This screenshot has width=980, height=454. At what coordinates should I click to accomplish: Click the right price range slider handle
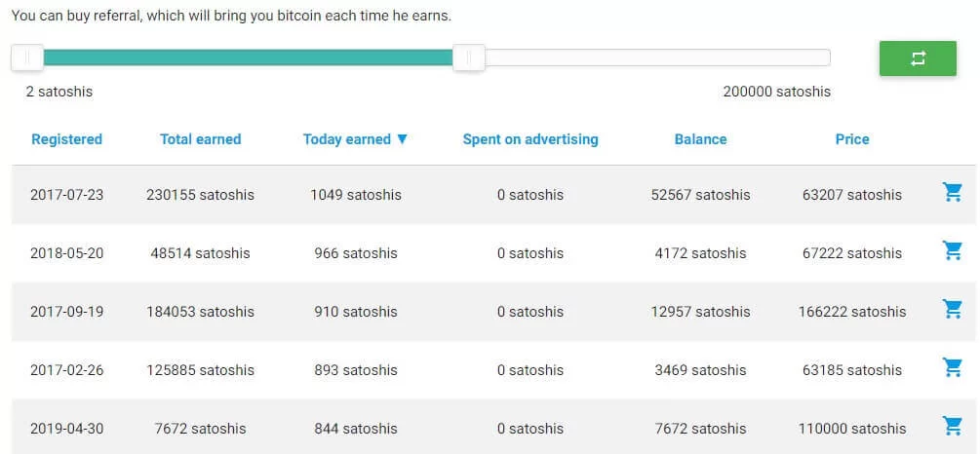click(469, 57)
